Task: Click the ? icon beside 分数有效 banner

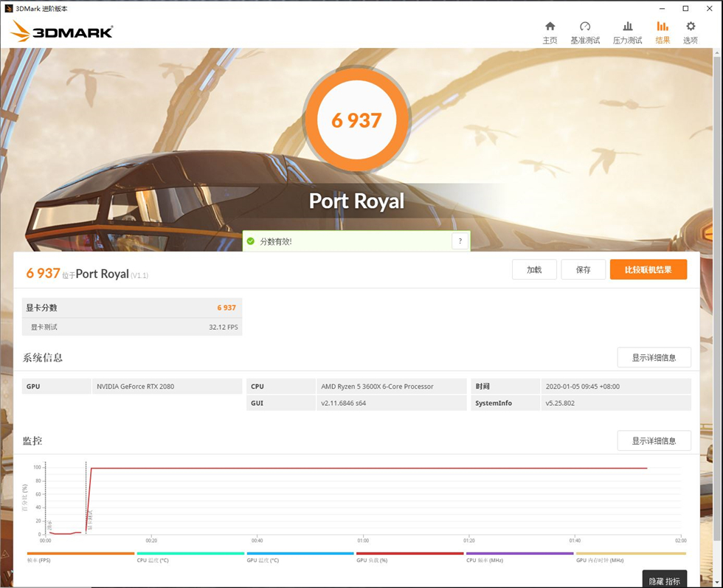Action: coord(460,241)
